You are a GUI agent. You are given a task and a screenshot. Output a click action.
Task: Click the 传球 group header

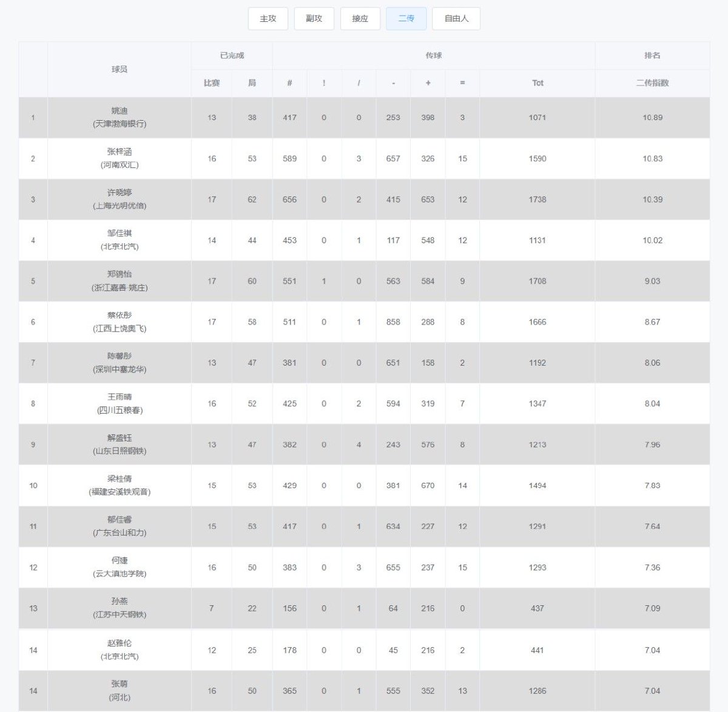pyautogui.click(x=433, y=55)
